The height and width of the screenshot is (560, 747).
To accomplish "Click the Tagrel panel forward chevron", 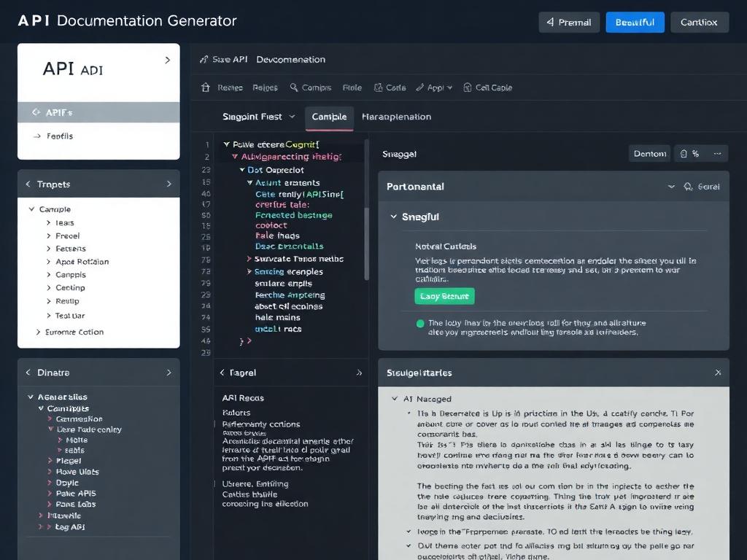I will [359, 373].
